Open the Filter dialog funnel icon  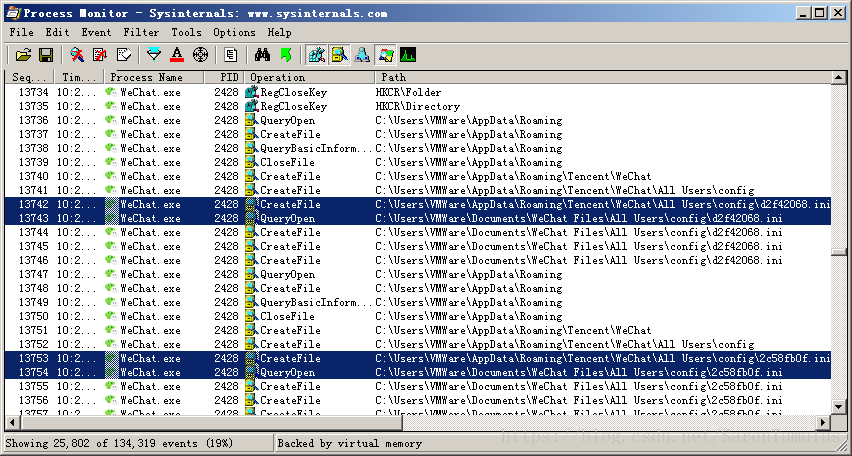pyautogui.click(x=154, y=55)
